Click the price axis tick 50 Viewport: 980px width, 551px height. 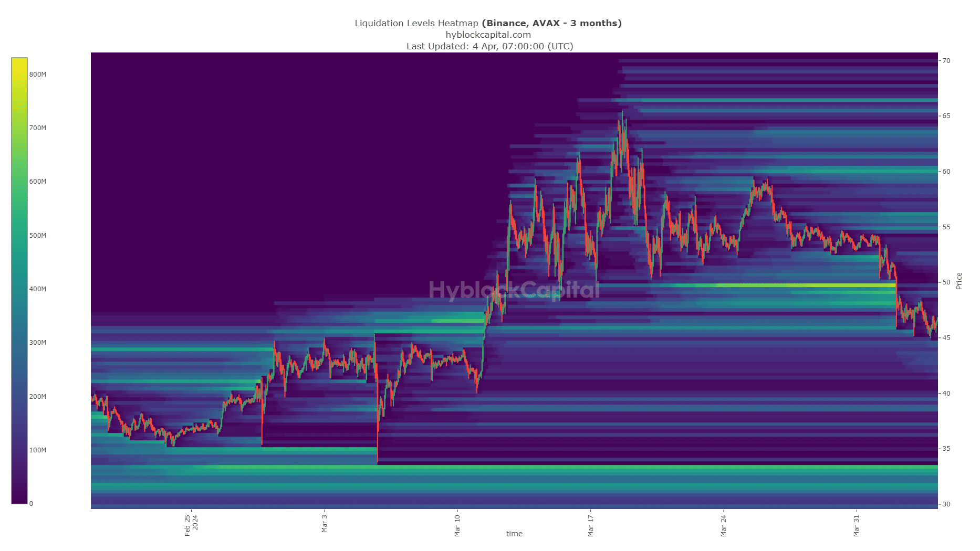(946, 282)
